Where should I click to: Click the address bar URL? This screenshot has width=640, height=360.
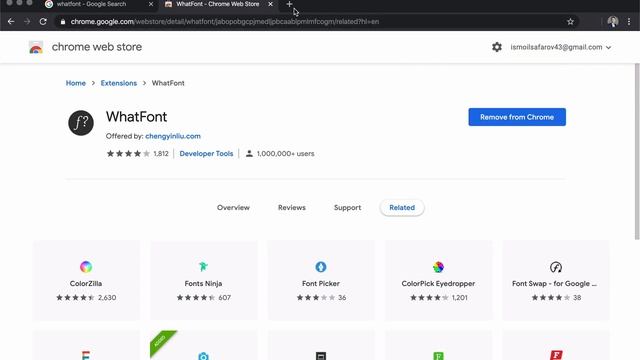point(224,22)
